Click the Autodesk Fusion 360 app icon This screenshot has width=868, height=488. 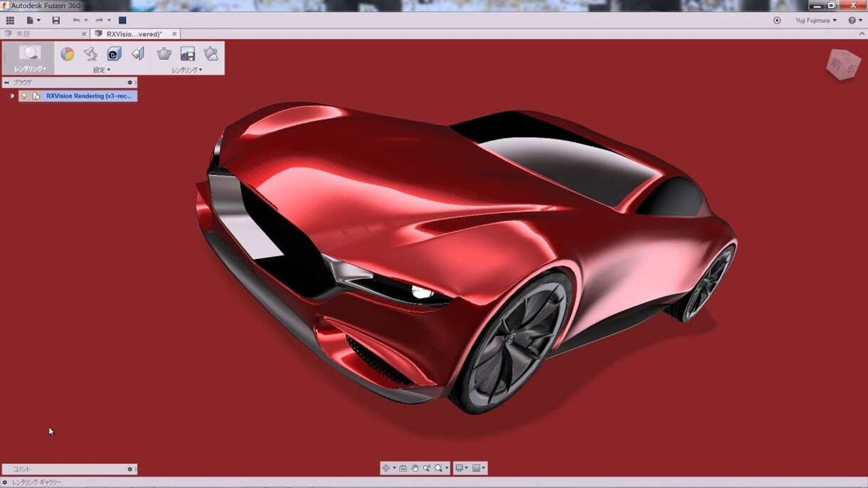[x=6, y=5]
